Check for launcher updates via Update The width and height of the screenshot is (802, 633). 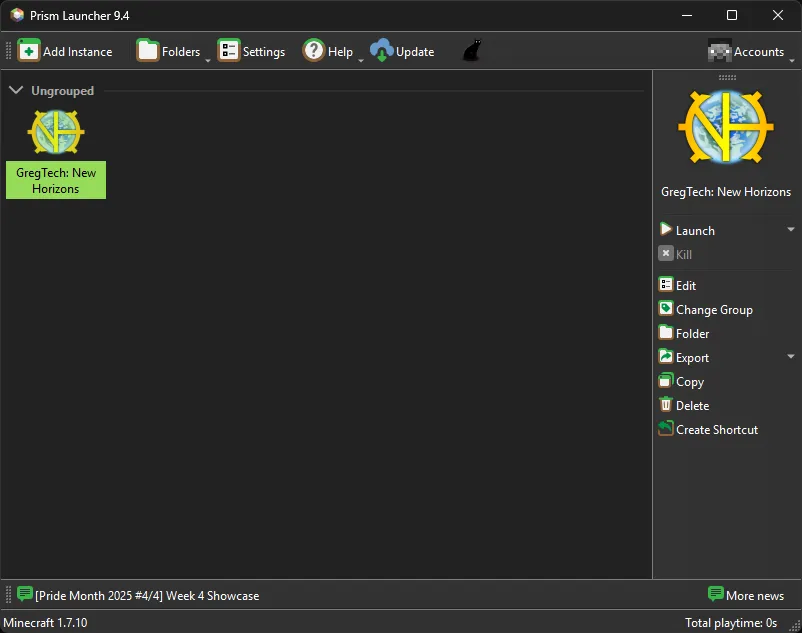(403, 50)
